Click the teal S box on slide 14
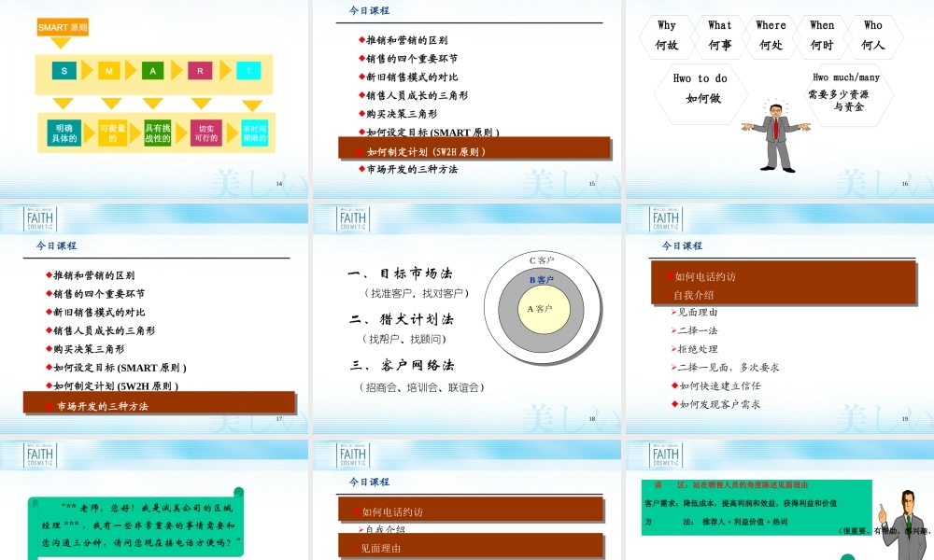Viewport: 934px width, 560px height. pyautogui.click(x=64, y=71)
